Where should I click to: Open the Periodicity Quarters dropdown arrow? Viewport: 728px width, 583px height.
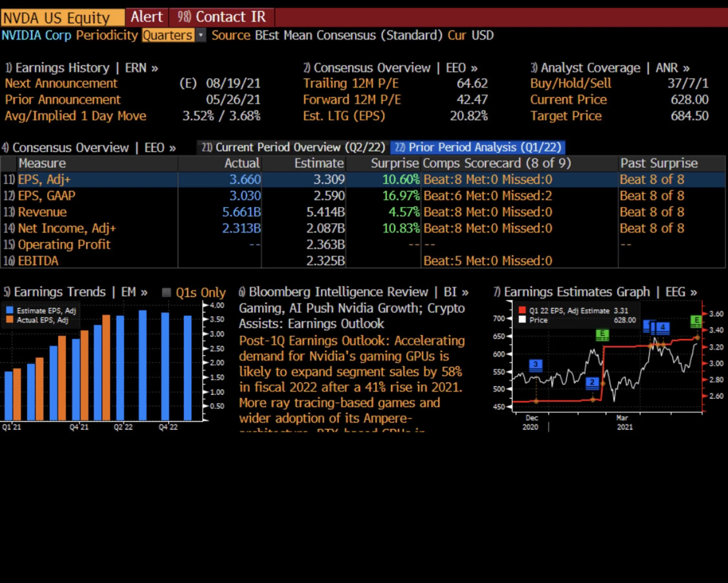point(201,35)
